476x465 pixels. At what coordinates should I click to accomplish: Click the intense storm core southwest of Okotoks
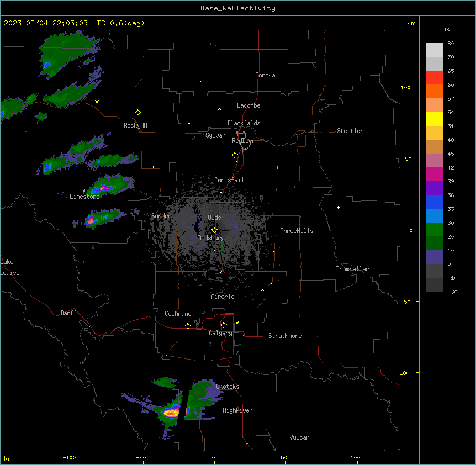pyautogui.click(x=170, y=413)
